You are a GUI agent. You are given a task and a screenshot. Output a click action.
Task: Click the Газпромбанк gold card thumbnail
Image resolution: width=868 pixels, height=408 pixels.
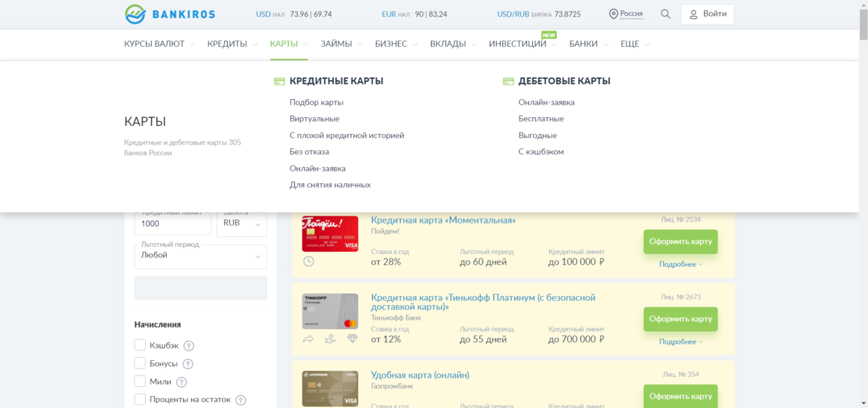click(x=330, y=389)
